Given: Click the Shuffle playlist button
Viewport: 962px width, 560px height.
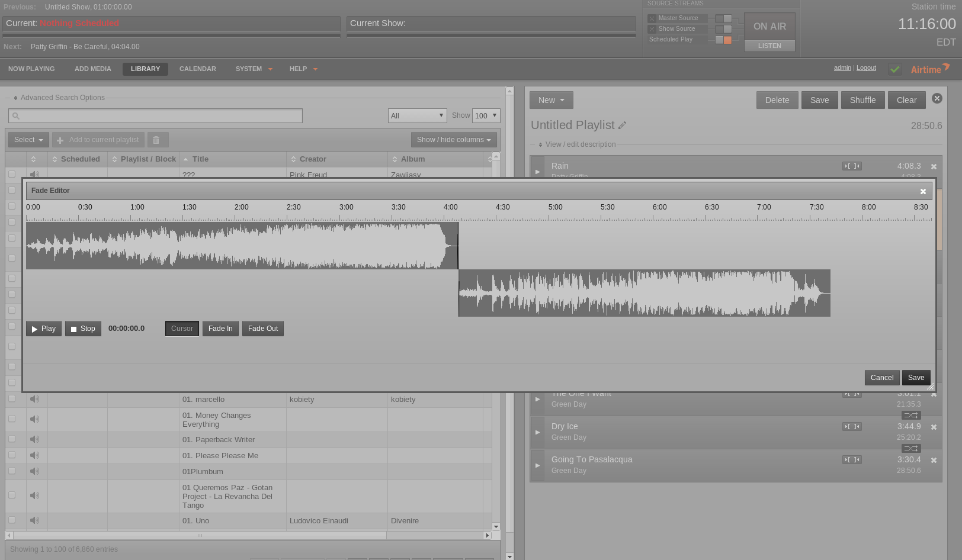Looking at the screenshot, I should click(862, 100).
